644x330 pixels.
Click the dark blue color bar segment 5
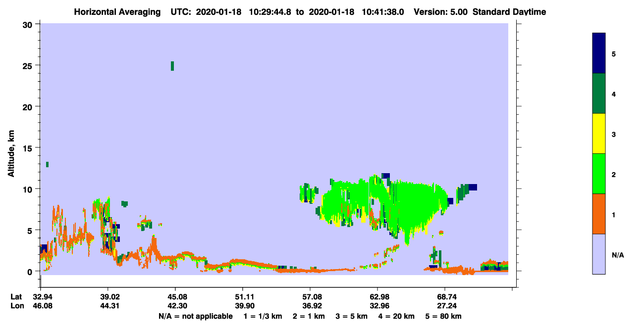click(x=599, y=53)
